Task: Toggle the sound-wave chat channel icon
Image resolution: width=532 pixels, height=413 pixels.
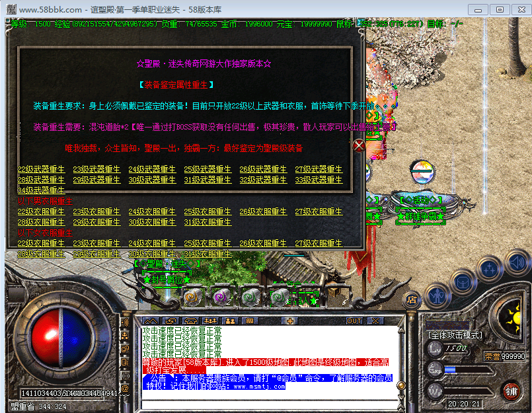Action: [x=126, y=322]
